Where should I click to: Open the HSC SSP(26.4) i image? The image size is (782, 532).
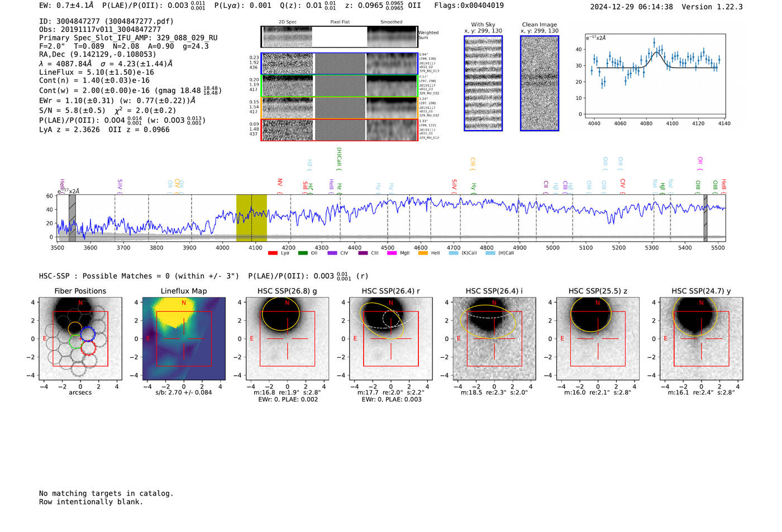[494, 339]
